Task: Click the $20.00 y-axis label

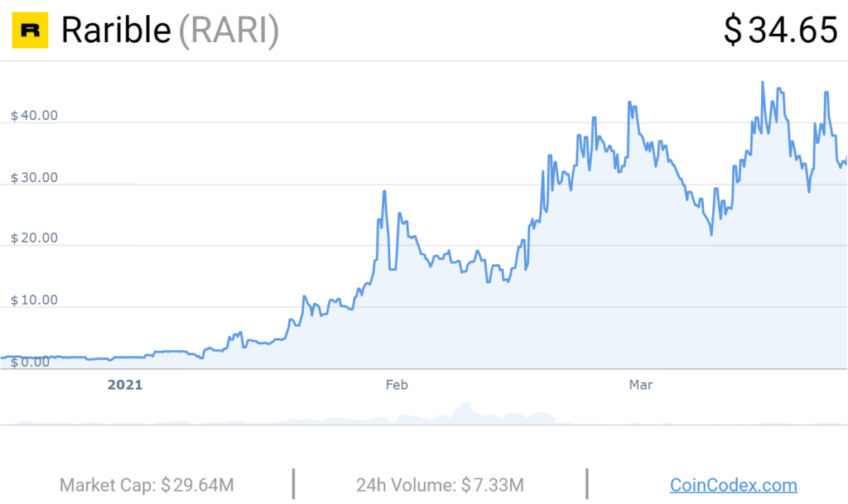Action: 34,238
